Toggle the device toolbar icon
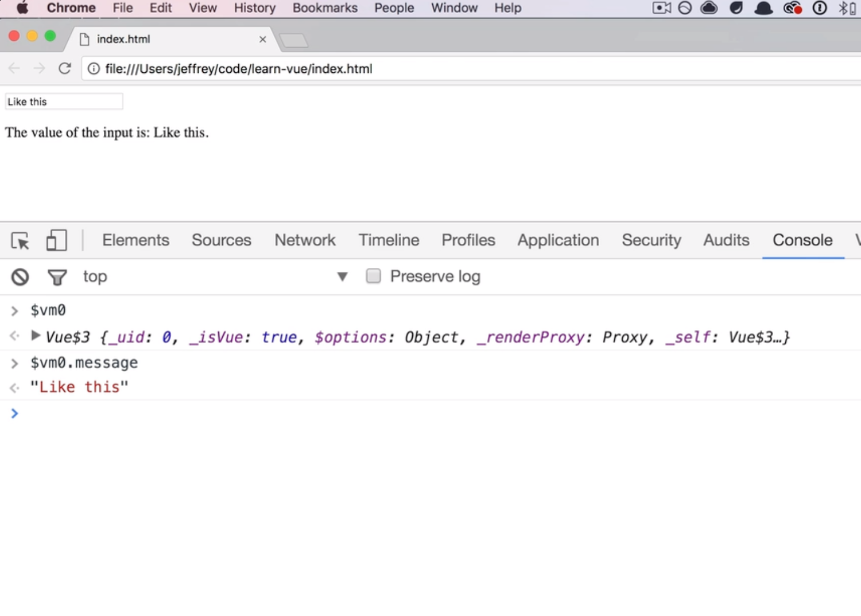Screen dimensions: 861x616 pyautogui.click(x=56, y=240)
